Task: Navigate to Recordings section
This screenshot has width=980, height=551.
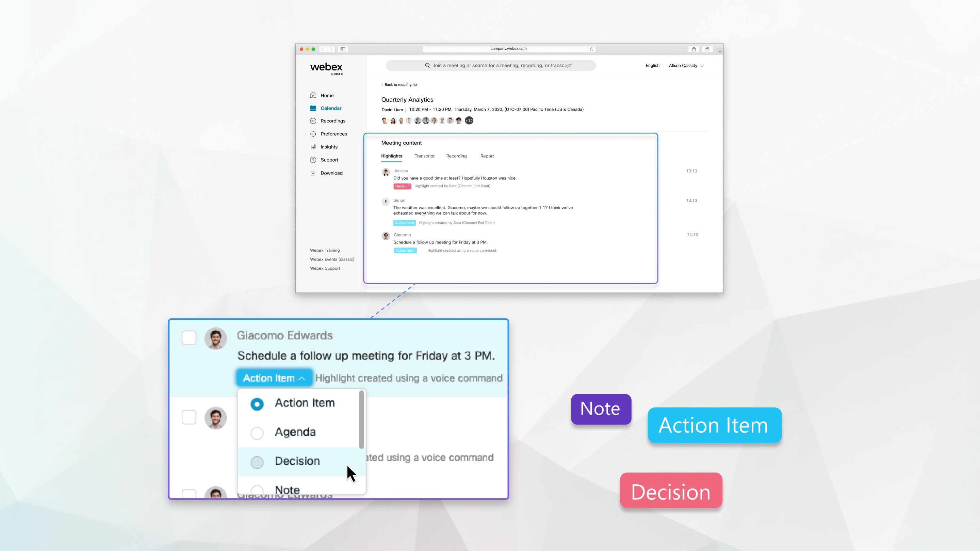Action: (333, 121)
